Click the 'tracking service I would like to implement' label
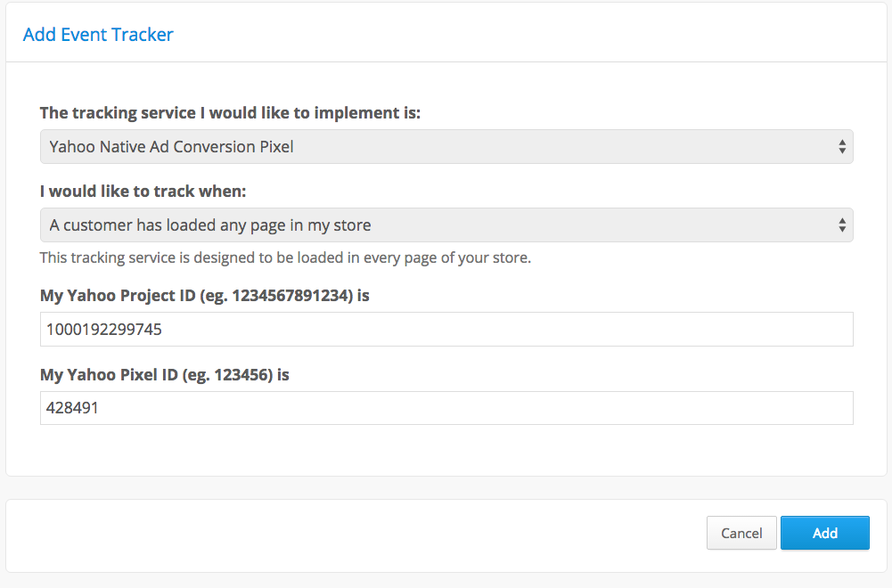The height and width of the screenshot is (588, 892). pos(230,113)
